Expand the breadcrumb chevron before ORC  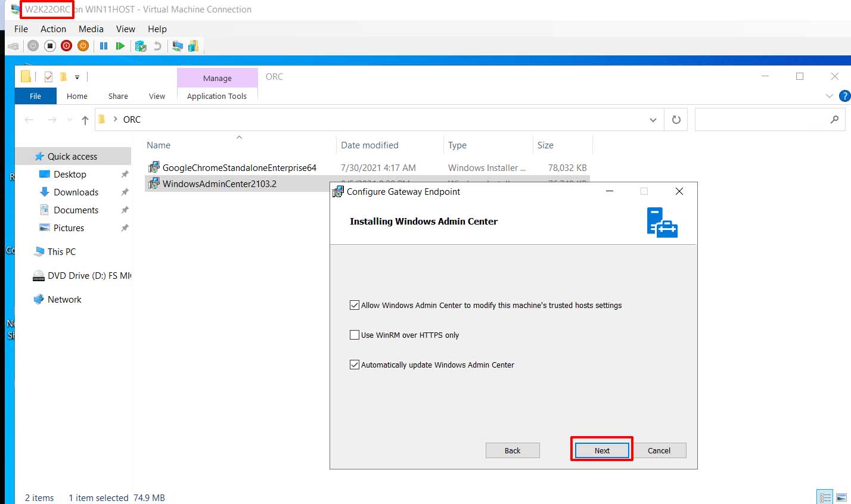pos(115,119)
